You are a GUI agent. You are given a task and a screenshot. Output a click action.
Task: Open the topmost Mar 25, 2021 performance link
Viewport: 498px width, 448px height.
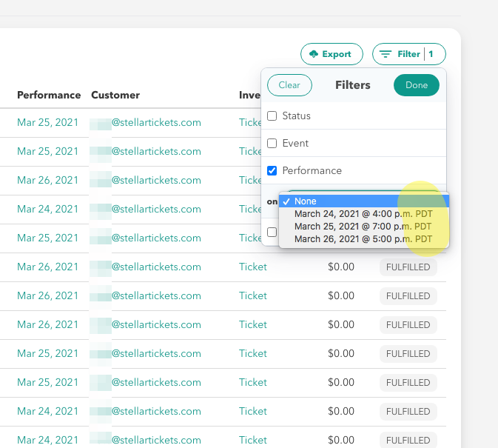click(x=47, y=122)
